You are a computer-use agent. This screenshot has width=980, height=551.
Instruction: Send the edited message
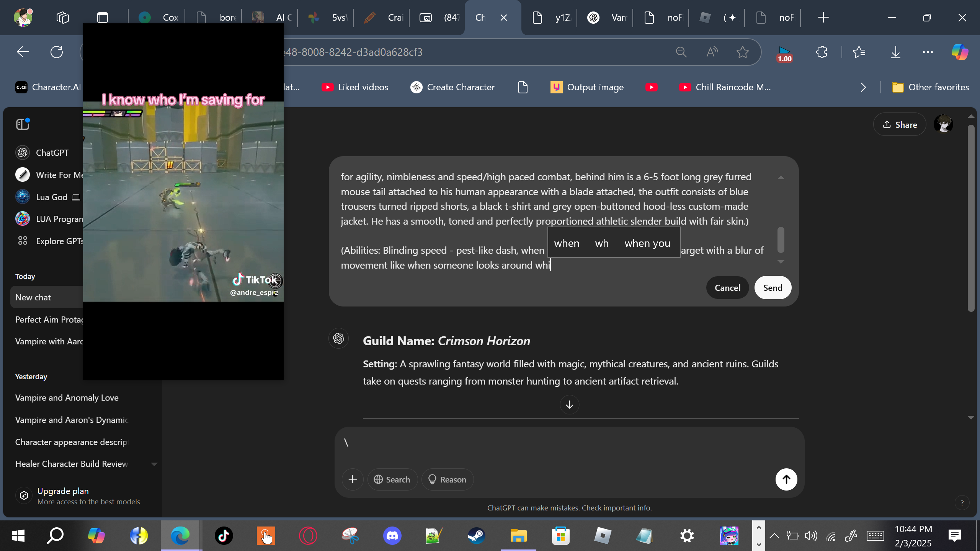[773, 288]
